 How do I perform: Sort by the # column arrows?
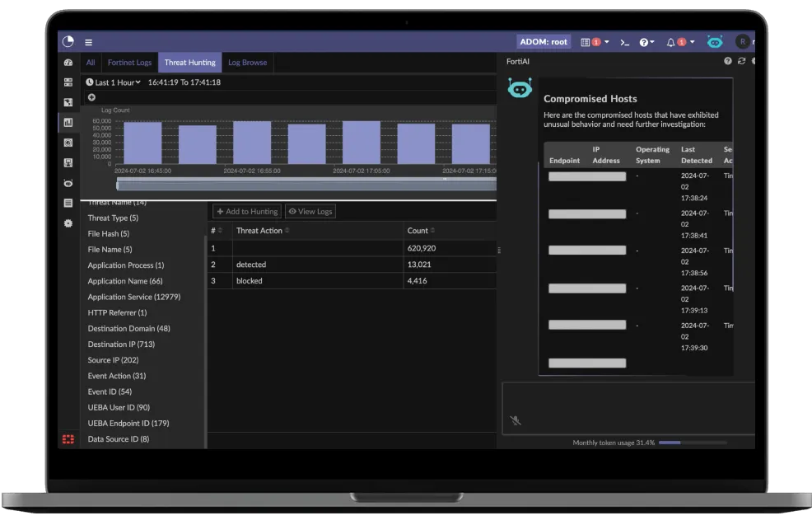click(x=220, y=231)
